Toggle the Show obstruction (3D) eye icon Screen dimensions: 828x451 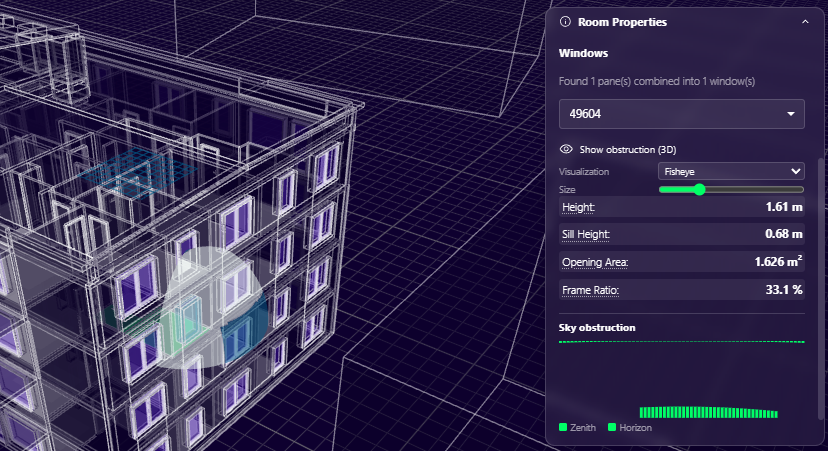click(x=566, y=149)
